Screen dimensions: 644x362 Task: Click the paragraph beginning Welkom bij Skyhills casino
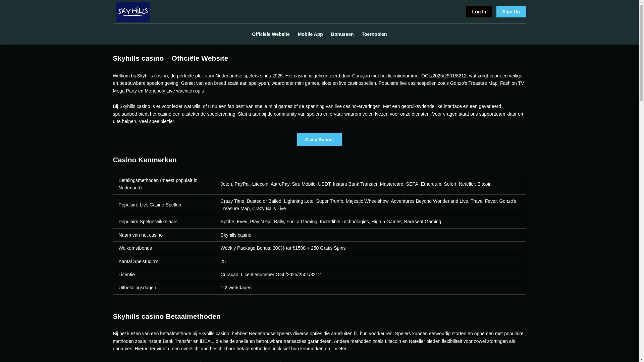click(x=319, y=83)
